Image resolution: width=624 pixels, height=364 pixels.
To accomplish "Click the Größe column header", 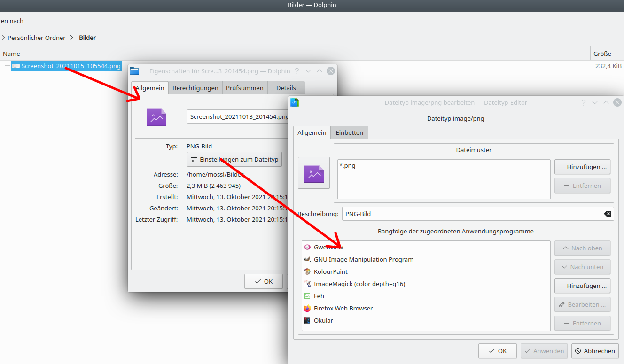I will [602, 54].
